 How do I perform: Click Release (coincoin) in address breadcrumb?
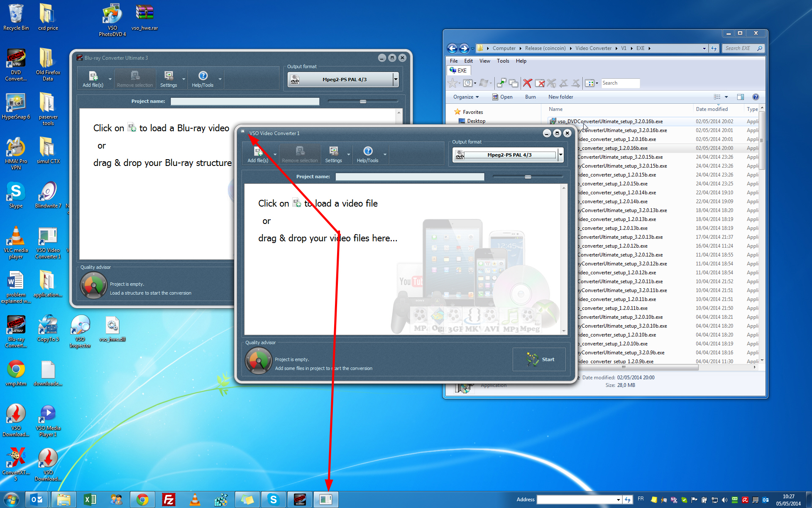click(x=545, y=48)
